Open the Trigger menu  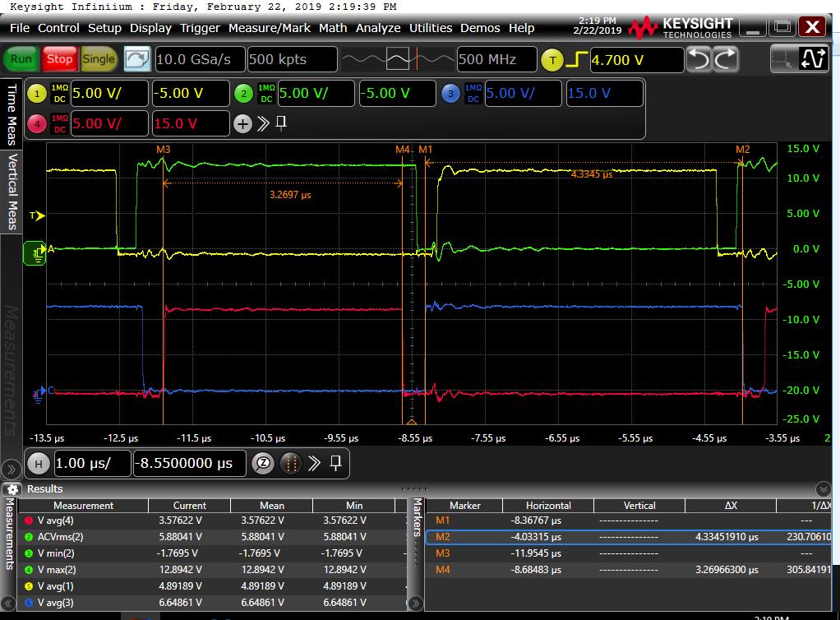[200, 28]
